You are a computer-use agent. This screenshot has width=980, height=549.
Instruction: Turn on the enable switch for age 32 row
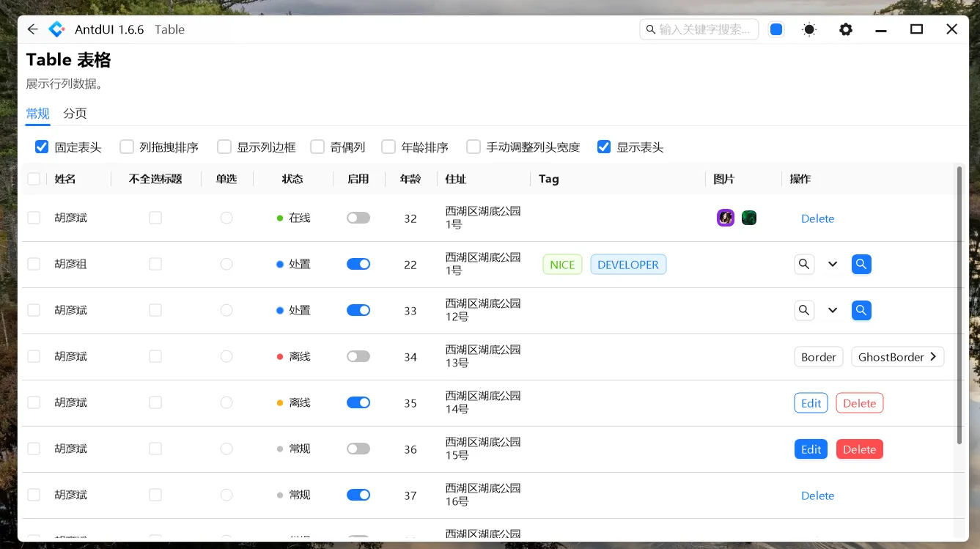(x=358, y=218)
